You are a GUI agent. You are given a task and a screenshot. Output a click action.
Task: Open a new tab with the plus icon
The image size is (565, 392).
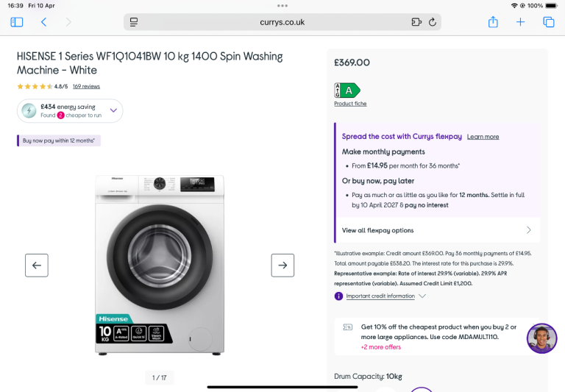click(x=520, y=22)
